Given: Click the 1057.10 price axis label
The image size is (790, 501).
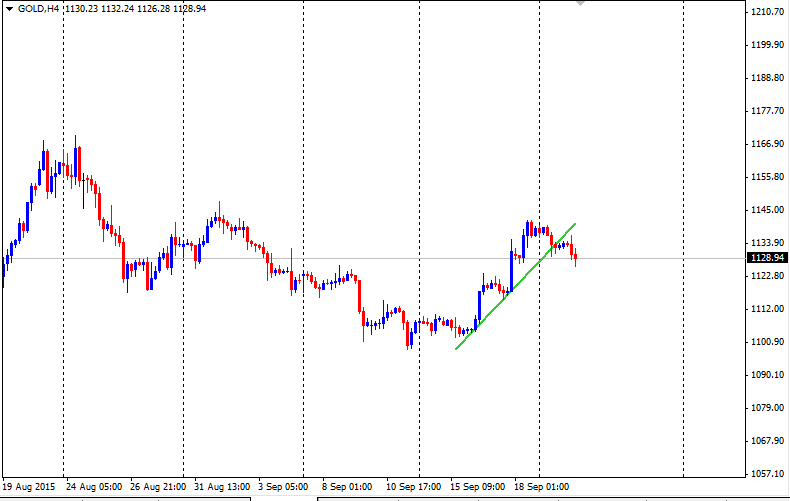Looking at the screenshot, I should 767,474.
